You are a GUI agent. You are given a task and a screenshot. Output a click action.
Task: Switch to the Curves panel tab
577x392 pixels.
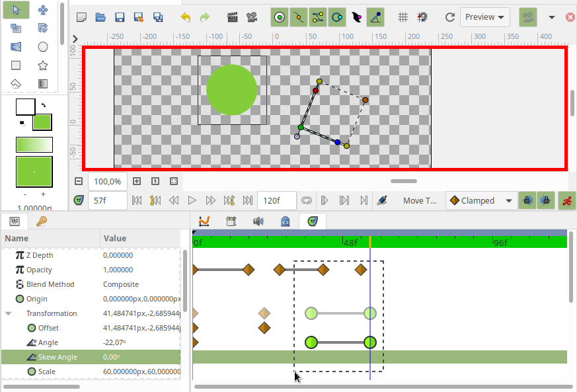204,221
